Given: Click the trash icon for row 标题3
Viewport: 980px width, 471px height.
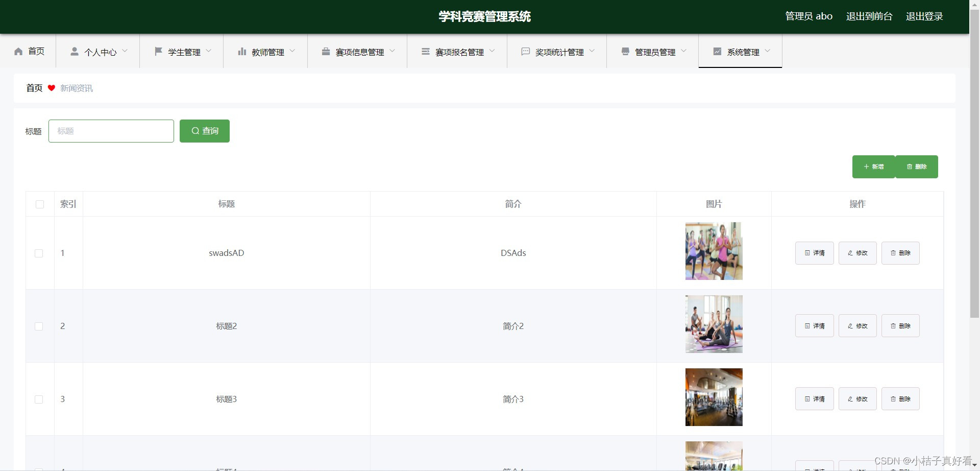Looking at the screenshot, I should click(x=893, y=399).
